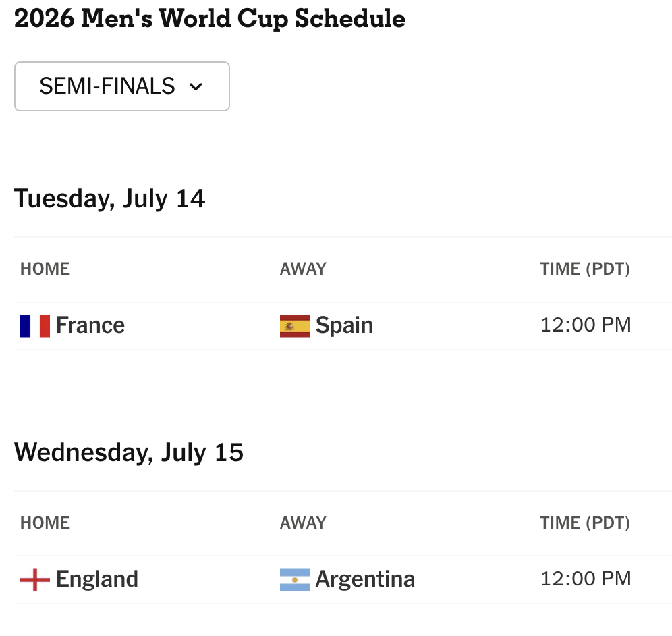Click the HOME column header under July 14
Screen dimensions: 672x636
click(45, 269)
